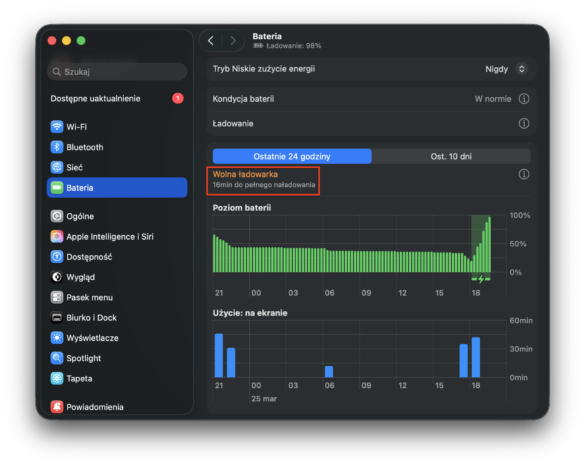Click the charging bolt marker on chart
Image resolution: width=585 pixels, height=467 pixels.
pyautogui.click(x=481, y=279)
